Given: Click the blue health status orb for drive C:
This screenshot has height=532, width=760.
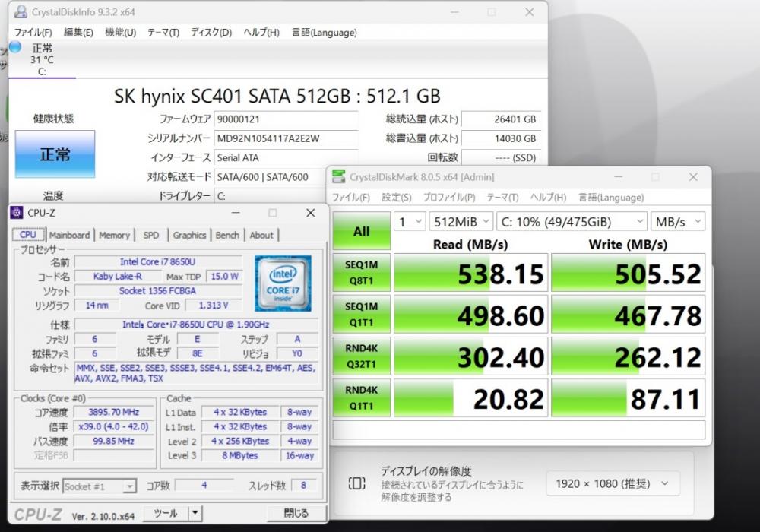Looking at the screenshot, I should tap(15, 47).
